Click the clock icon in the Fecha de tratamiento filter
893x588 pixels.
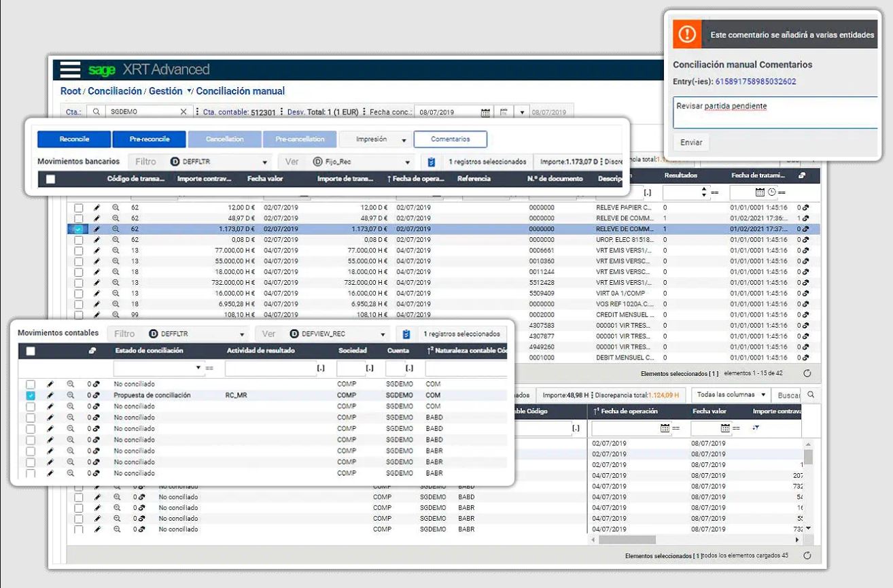click(771, 193)
